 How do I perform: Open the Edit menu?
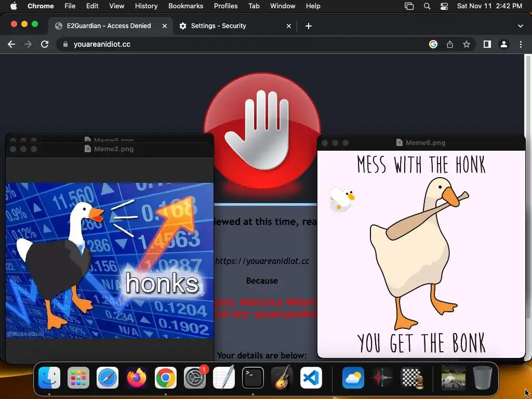92,6
